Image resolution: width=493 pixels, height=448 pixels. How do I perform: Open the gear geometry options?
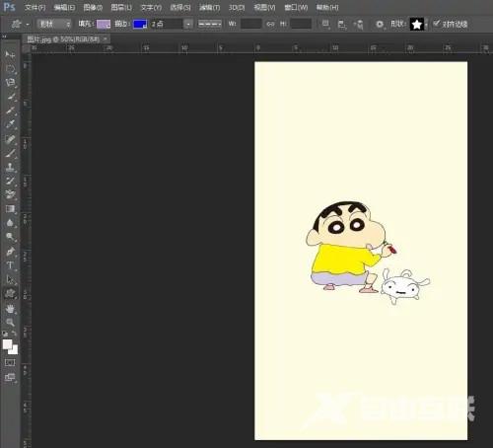point(380,24)
